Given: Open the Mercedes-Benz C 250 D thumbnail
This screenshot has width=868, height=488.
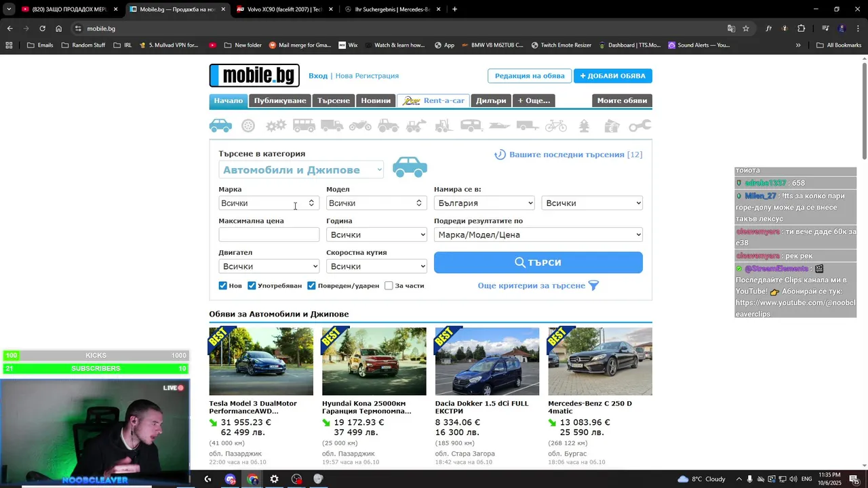Looking at the screenshot, I should click(x=600, y=361).
